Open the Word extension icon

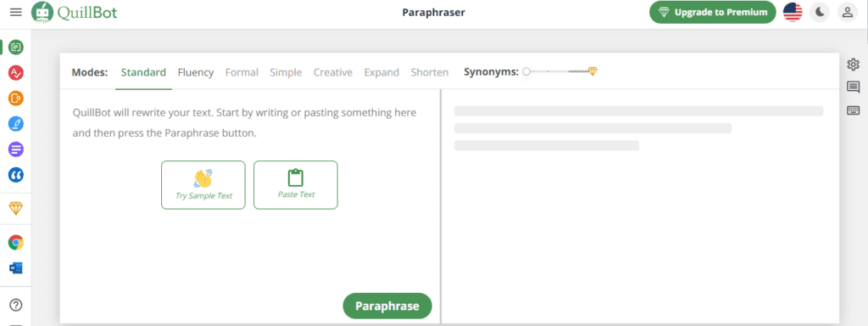click(x=16, y=268)
